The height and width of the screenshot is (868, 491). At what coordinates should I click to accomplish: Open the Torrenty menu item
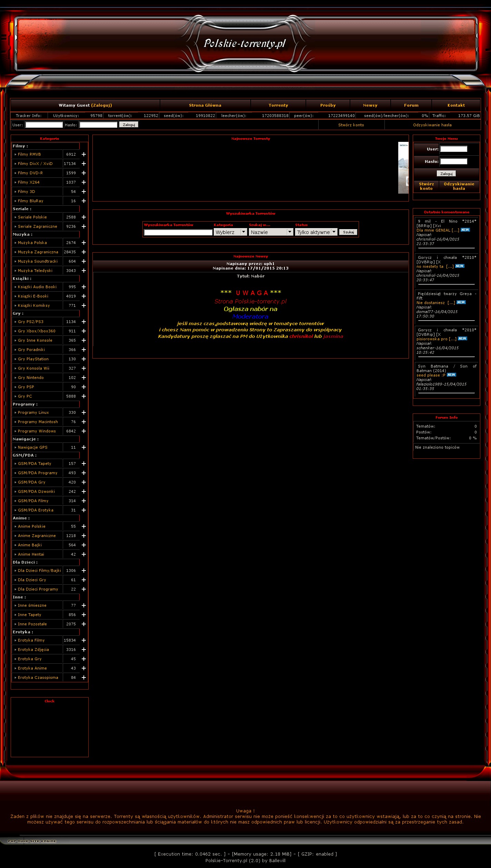(x=278, y=105)
